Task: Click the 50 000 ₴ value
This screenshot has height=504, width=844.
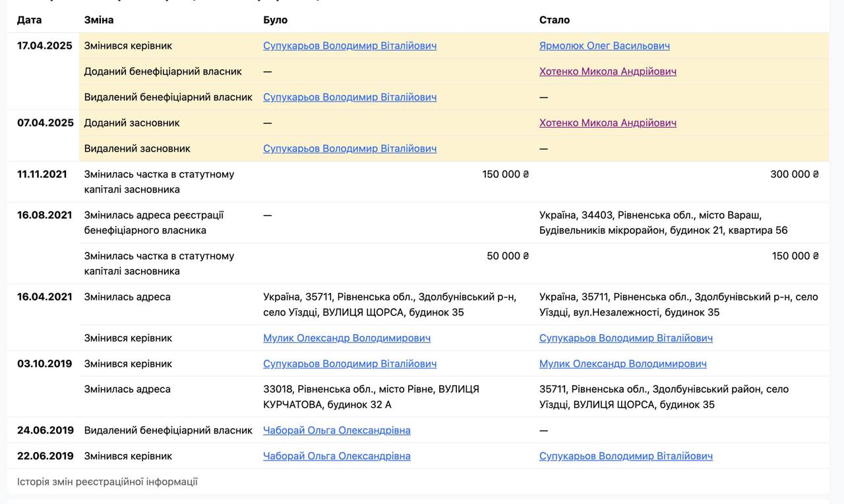Action: pos(508,256)
